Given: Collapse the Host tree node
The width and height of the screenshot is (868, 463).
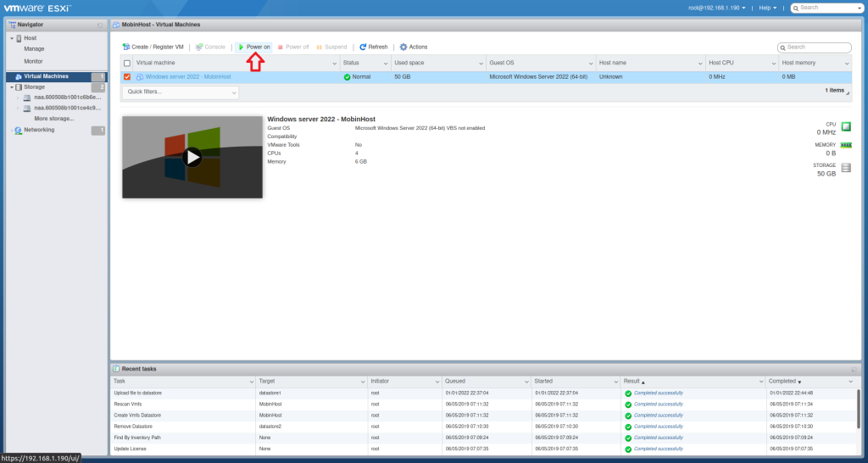Looking at the screenshot, I should tap(12, 38).
